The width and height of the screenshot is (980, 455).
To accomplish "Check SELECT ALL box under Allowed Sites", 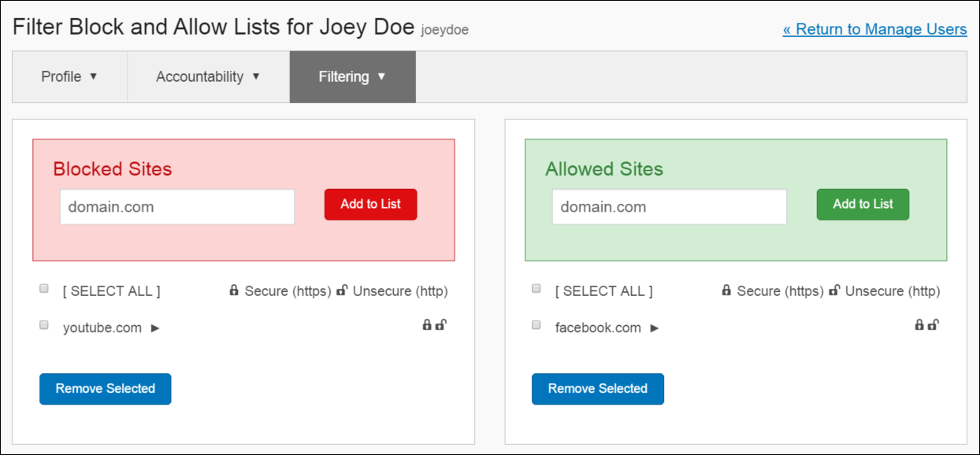I will [536, 289].
